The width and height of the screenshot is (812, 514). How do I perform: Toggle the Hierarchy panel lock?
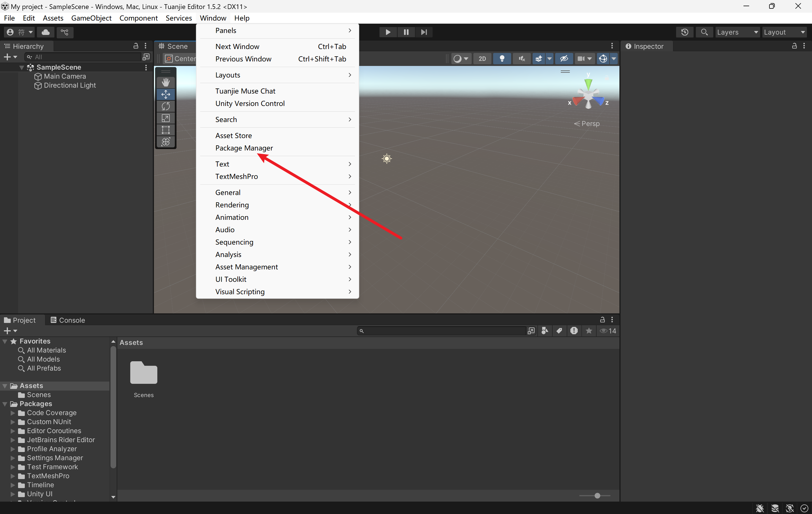point(136,46)
